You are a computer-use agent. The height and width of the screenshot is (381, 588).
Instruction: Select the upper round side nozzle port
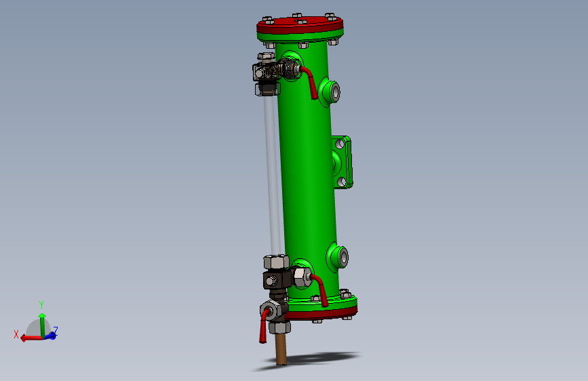[x=330, y=92]
